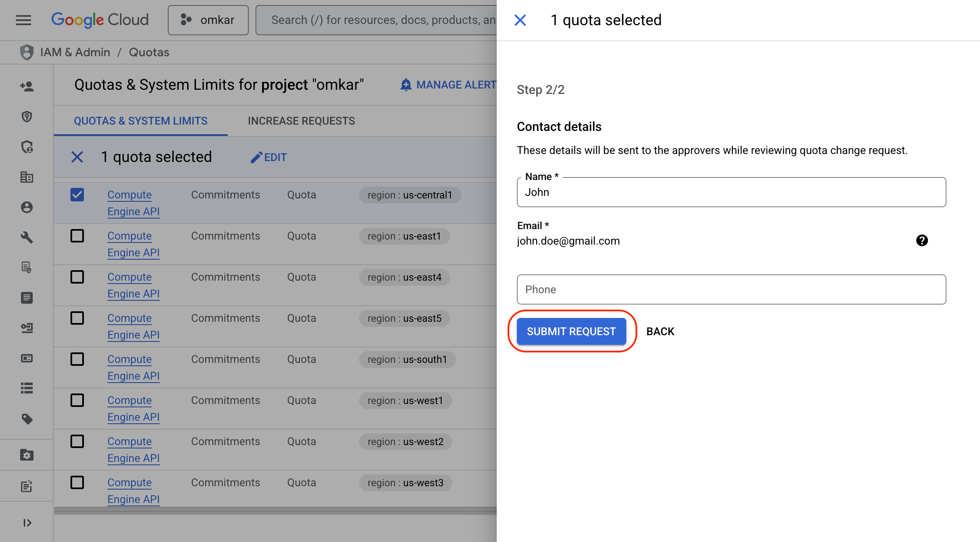Click the Manage Alerts bell icon
Screen dimensions: 980x542
[406, 85]
